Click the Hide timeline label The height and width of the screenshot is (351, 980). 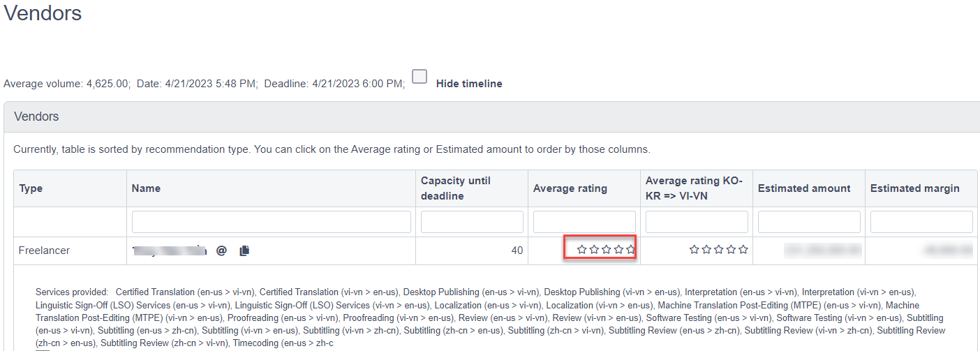coord(469,84)
